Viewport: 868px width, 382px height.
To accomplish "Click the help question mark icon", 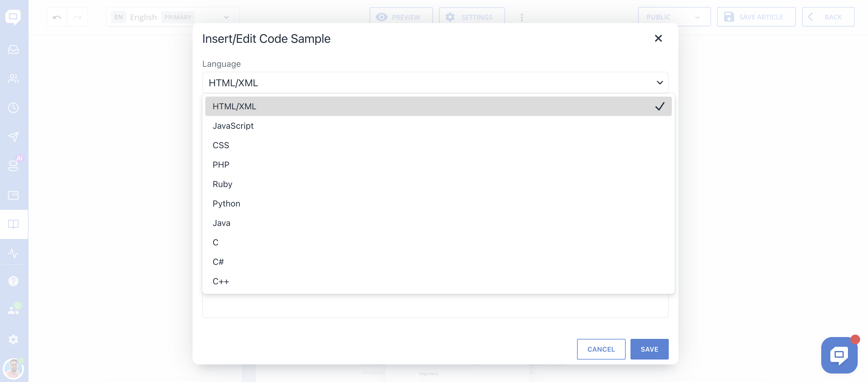I will point(13,281).
